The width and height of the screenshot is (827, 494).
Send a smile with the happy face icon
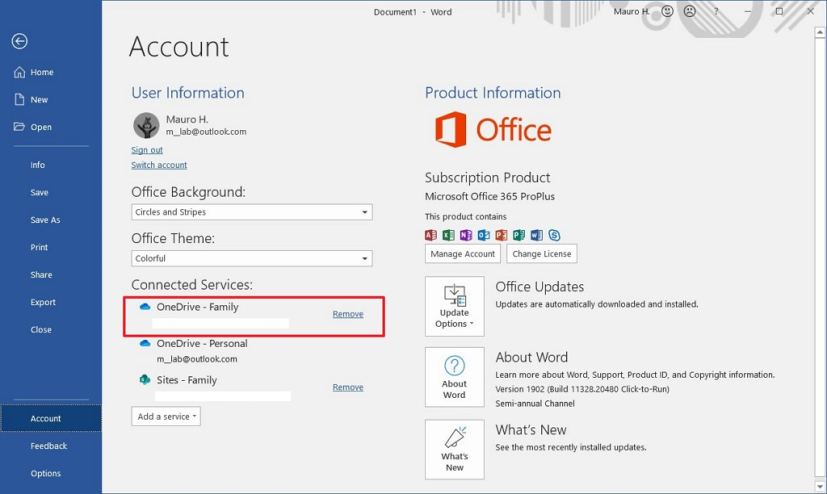click(667, 11)
